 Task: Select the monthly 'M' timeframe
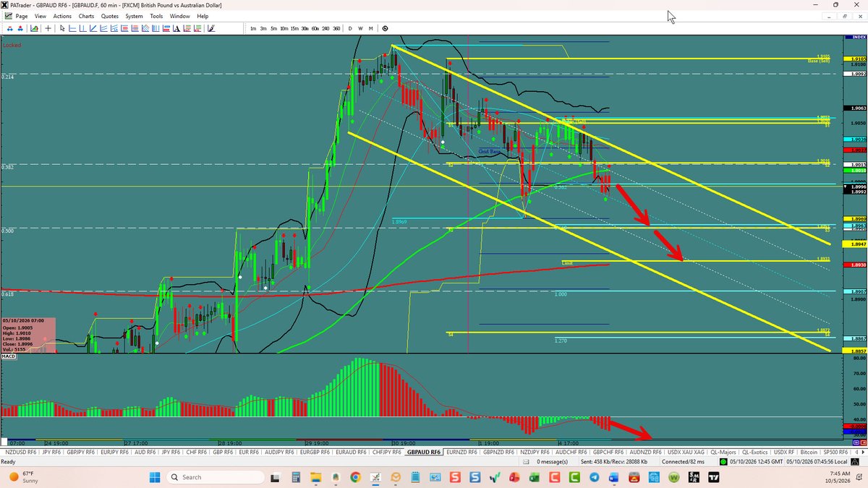(370, 28)
